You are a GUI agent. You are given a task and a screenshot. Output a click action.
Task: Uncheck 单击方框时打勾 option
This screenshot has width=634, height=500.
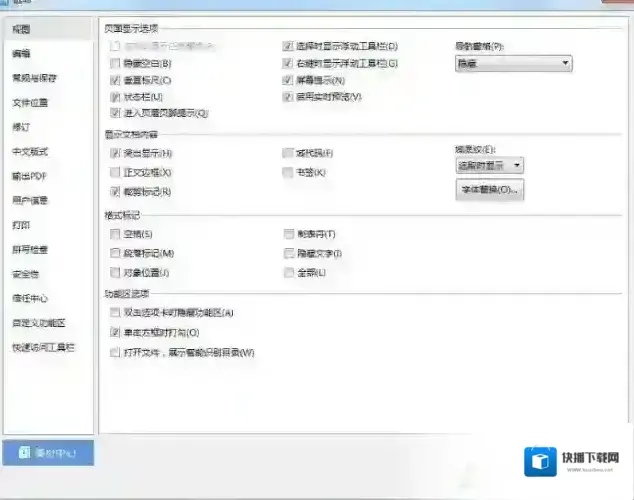tap(116, 332)
